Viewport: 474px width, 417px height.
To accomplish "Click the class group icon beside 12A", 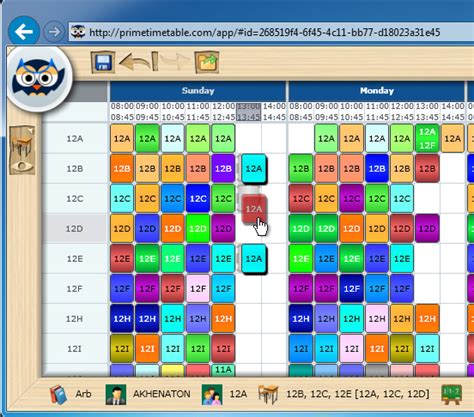I will click(212, 394).
